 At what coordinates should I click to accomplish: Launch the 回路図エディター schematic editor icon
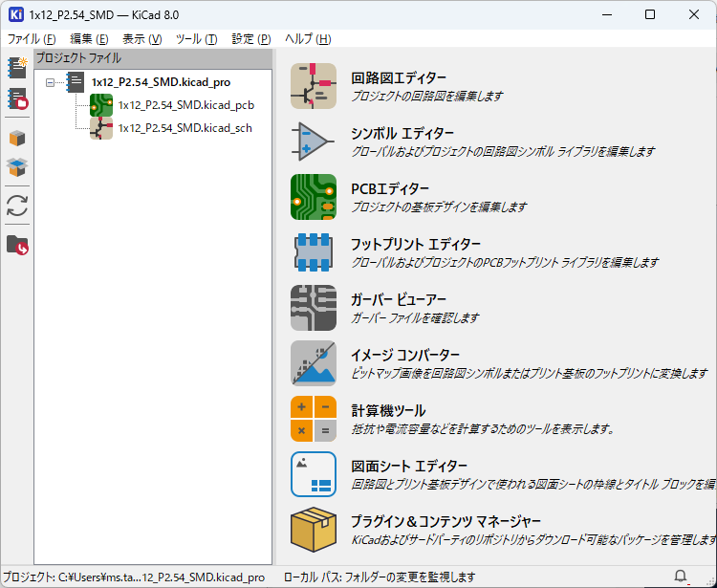coord(313,86)
